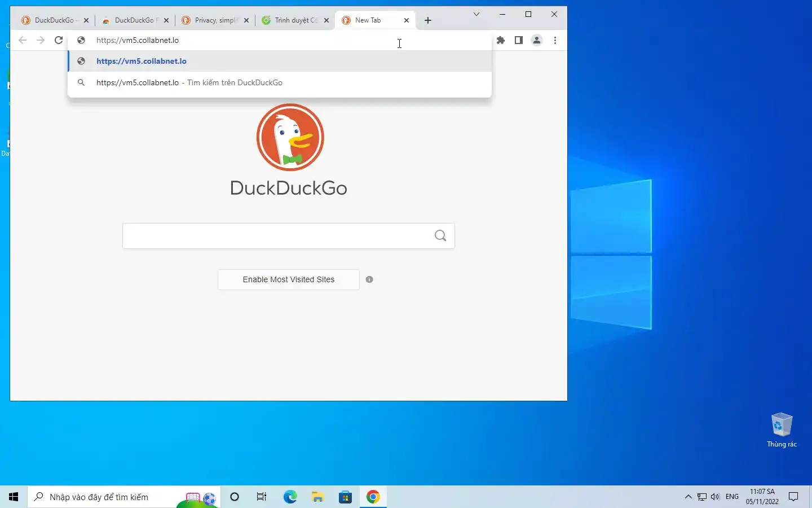Open the Windows Start menu
This screenshot has width=812, height=508.
[14, 497]
